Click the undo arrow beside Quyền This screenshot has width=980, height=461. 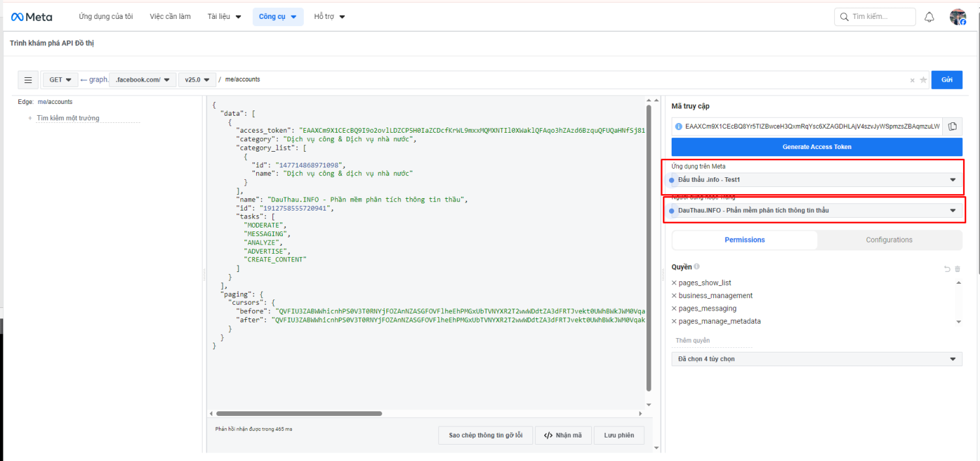(947, 269)
